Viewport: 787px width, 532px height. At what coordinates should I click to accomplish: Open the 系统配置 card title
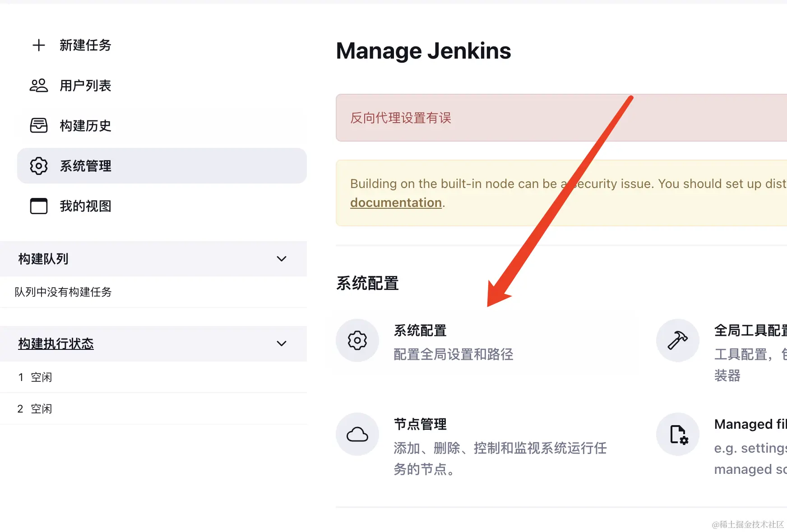tap(420, 330)
